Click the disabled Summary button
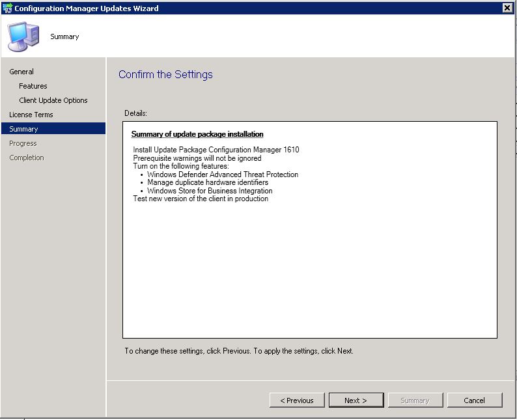 (x=415, y=400)
